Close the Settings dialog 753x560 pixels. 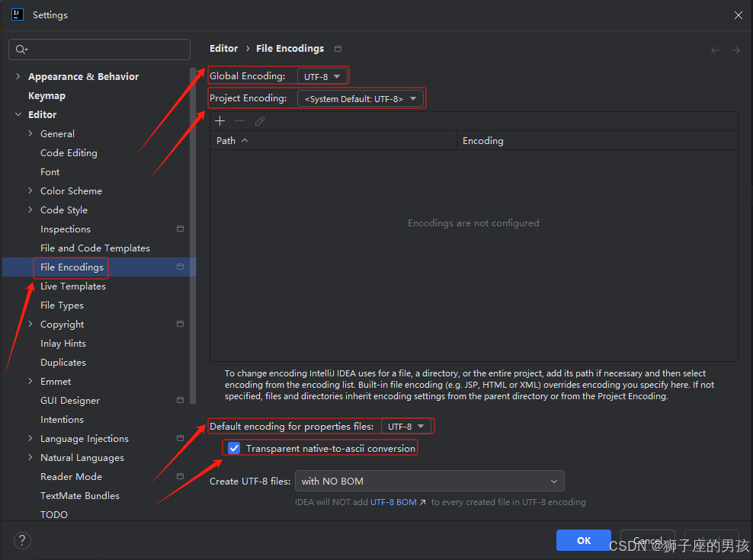[x=738, y=15]
